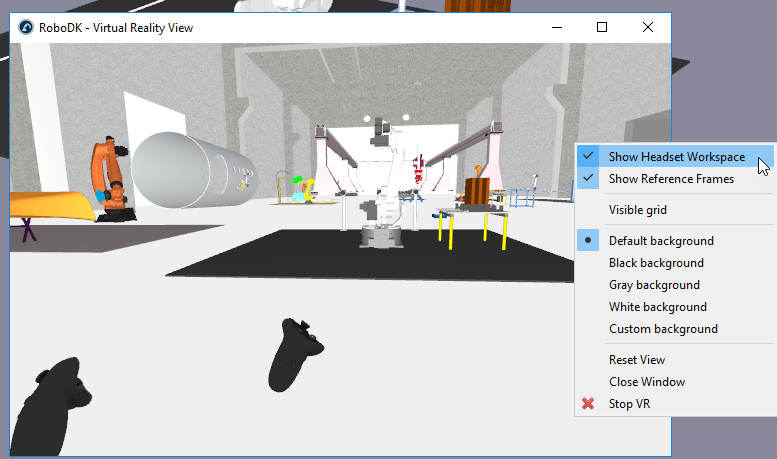Screen dimensions: 777x459
Task: Click the red X Stop VR icon
Action: point(589,404)
